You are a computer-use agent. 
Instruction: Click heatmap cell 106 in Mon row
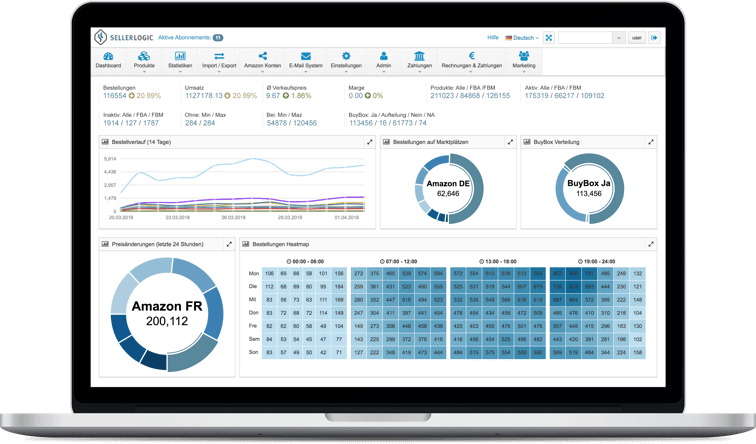point(269,273)
